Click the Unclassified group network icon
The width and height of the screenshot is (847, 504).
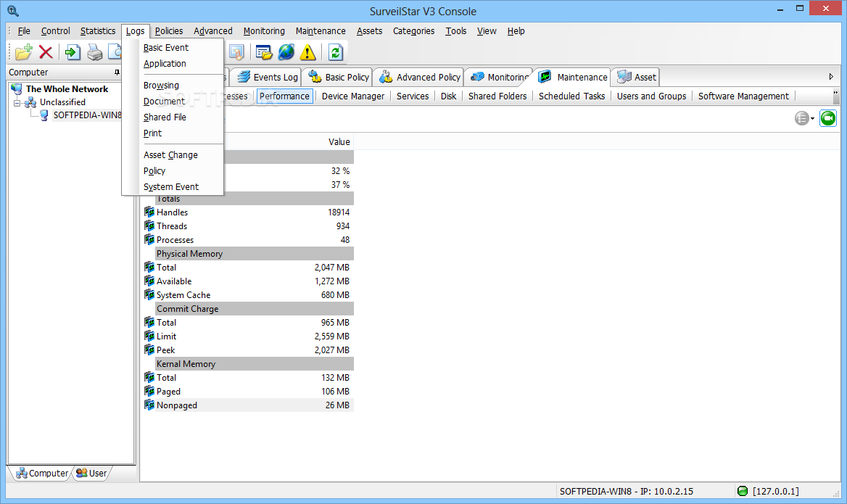point(30,102)
